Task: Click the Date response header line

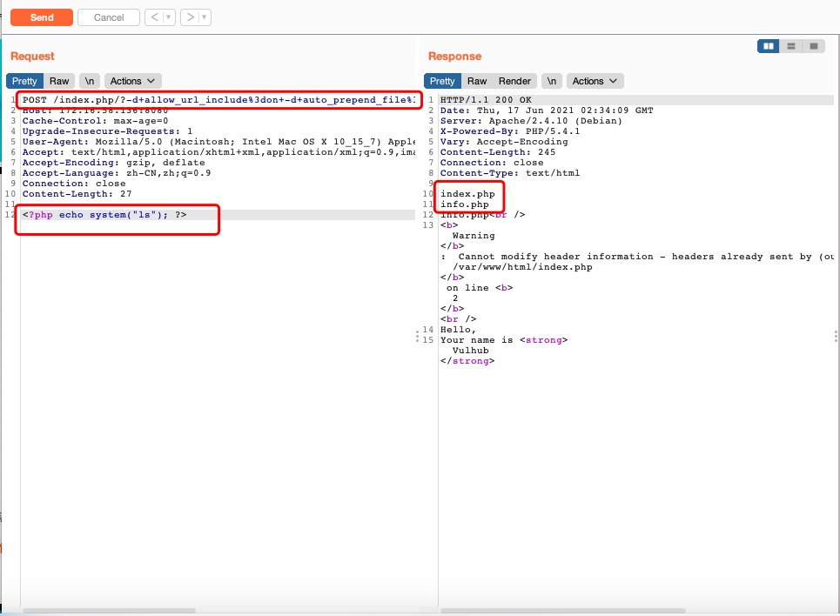Action: (547, 110)
